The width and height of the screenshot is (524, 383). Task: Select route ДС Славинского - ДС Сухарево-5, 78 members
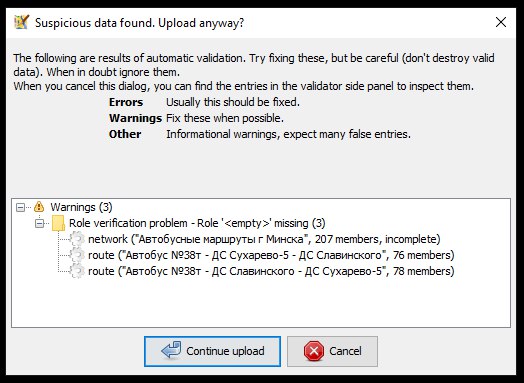point(271,271)
